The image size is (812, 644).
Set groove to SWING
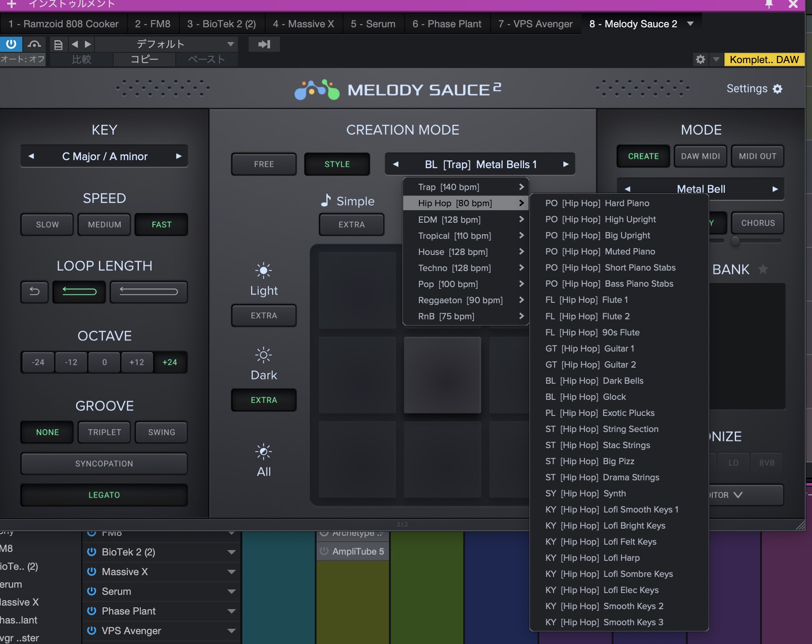coord(161,432)
